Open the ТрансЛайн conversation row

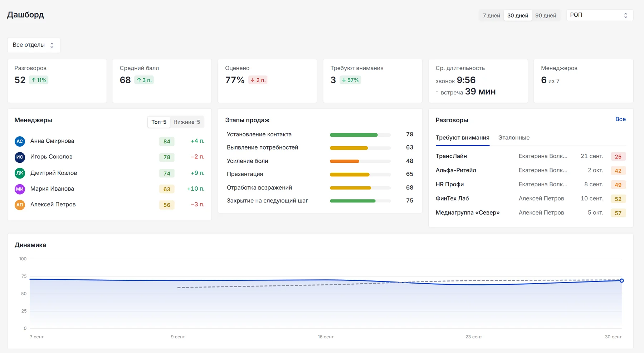coord(531,156)
